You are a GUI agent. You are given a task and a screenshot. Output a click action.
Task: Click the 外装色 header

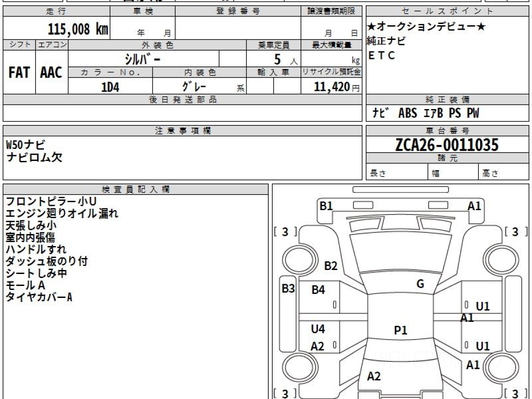click(x=157, y=45)
